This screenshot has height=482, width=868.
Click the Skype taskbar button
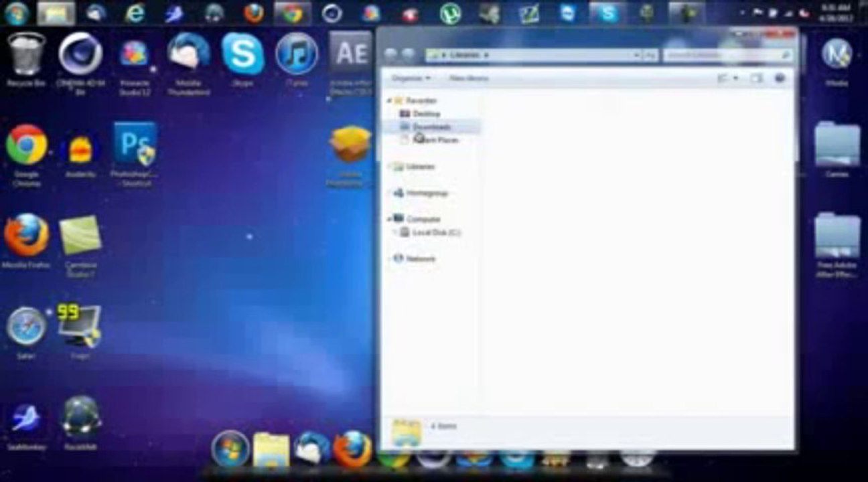[x=608, y=13]
